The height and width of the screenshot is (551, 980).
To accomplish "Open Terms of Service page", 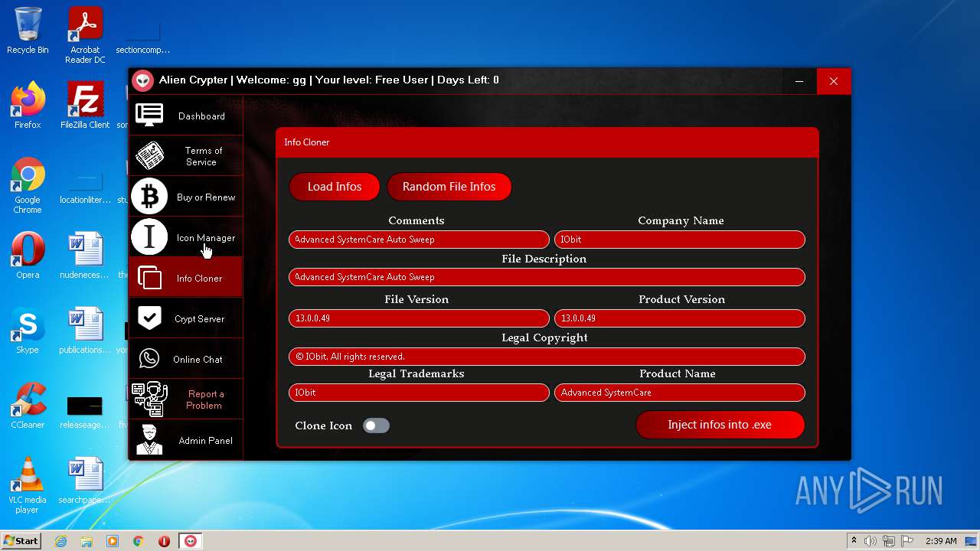I will 185,156.
